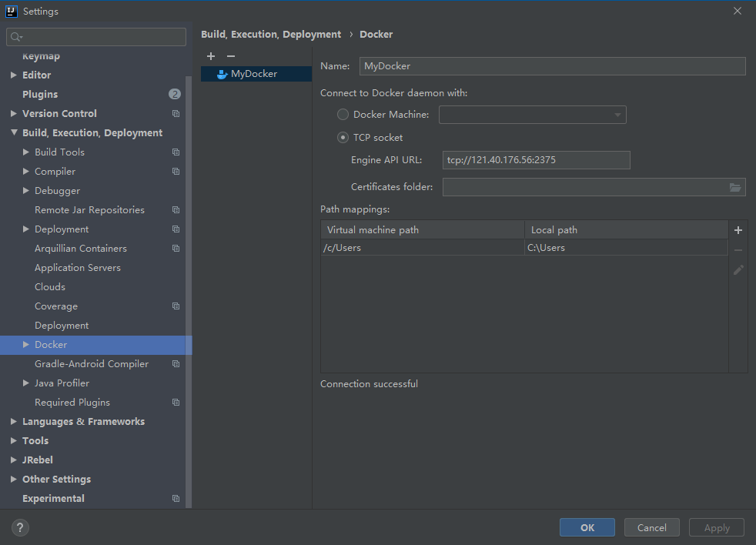Click the Connection successful status text
The width and height of the screenshot is (756, 545).
(369, 384)
